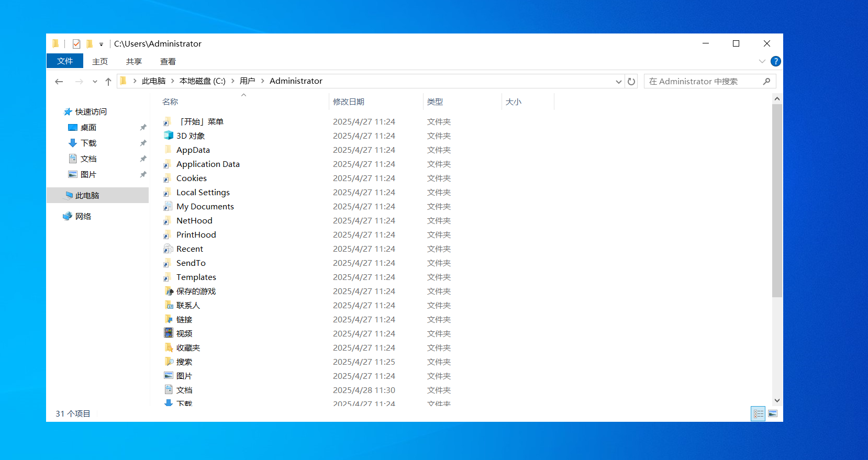Sort by the 修改日期 column header
This screenshot has width=868, height=460.
[349, 102]
